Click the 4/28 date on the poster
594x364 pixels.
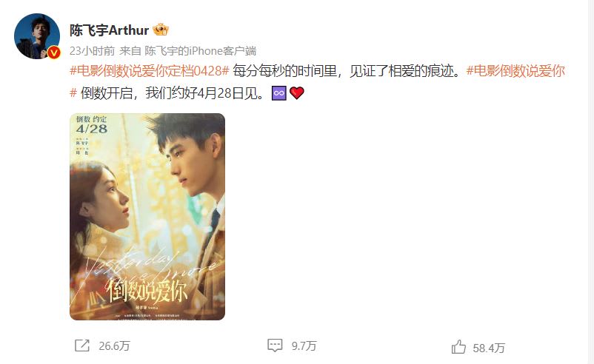[x=92, y=129]
